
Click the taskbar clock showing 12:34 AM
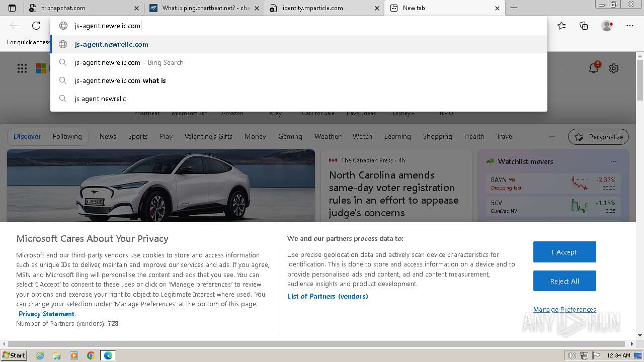(618, 355)
